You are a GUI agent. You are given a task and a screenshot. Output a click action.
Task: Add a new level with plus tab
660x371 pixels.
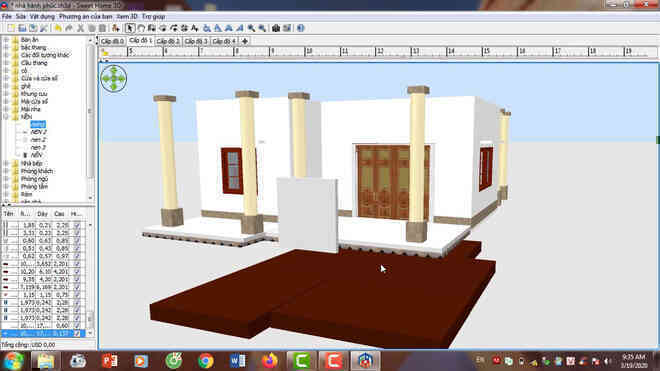click(245, 41)
